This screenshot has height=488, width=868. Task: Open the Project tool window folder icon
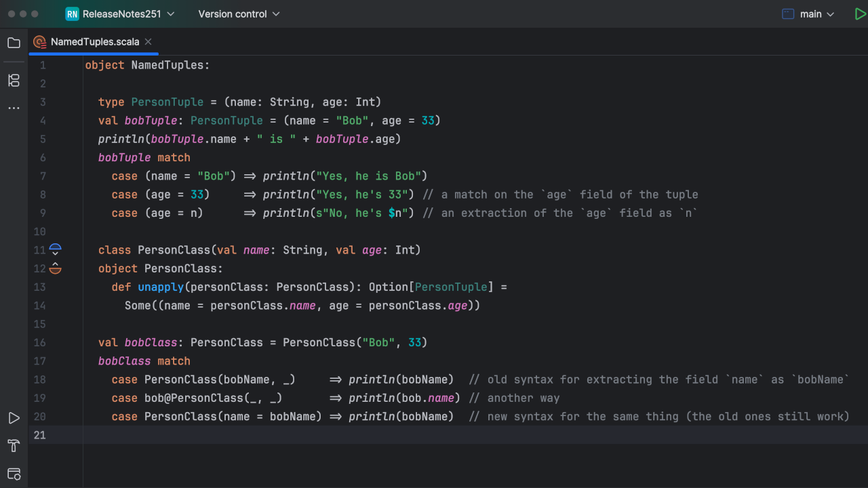pyautogui.click(x=14, y=43)
